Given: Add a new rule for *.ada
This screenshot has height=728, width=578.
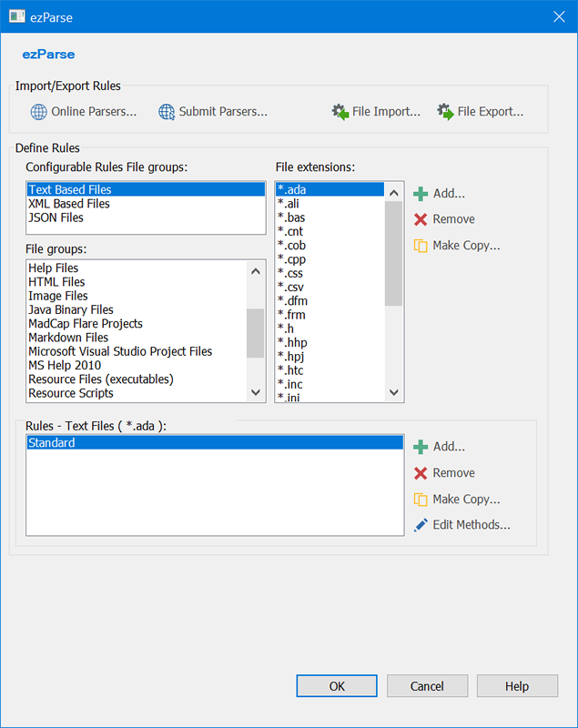Looking at the screenshot, I should pyautogui.click(x=439, y=447).
